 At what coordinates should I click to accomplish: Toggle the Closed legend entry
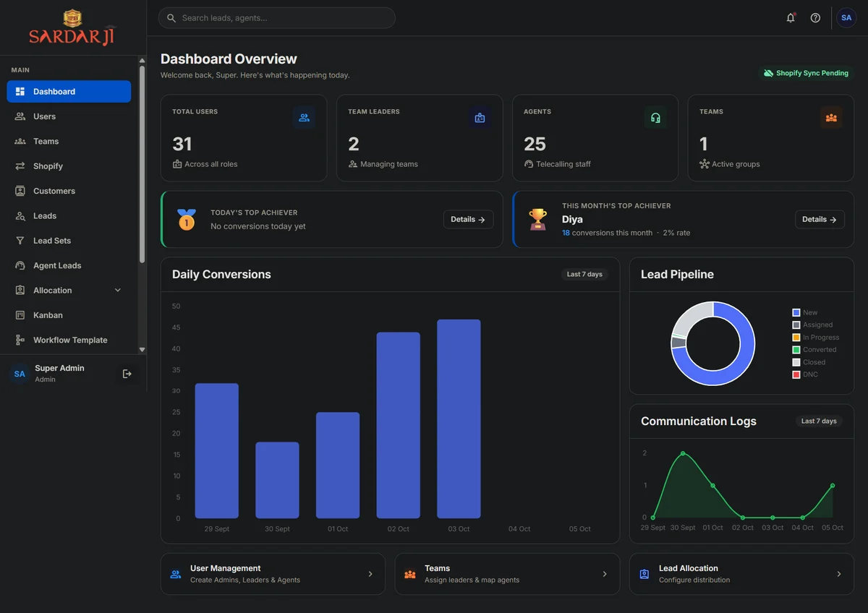[x=809, y=361]
